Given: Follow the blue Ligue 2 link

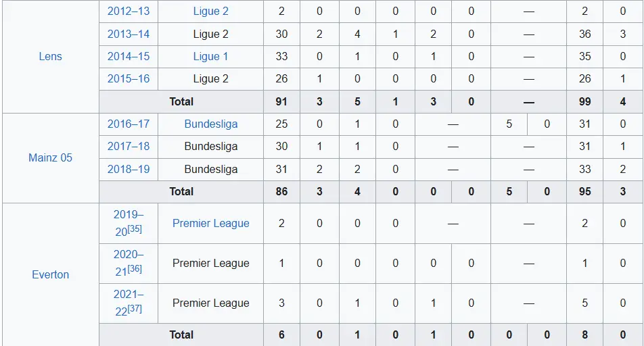Looking at the screenshot, I should tap(210, 11).
